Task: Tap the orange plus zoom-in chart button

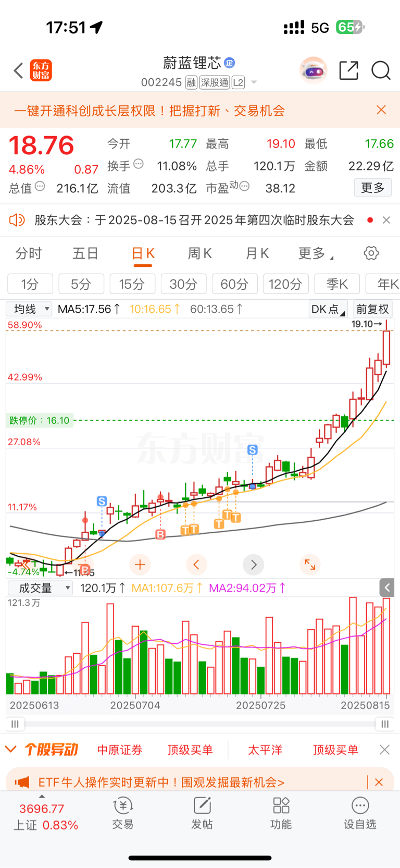Action: click(x=140, y=565)
